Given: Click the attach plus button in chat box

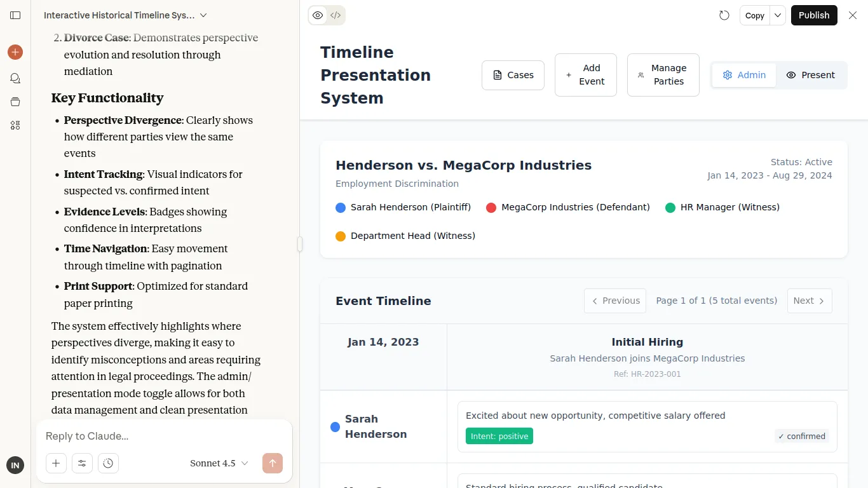Looking at the screenshot, I should click(56, 463).
